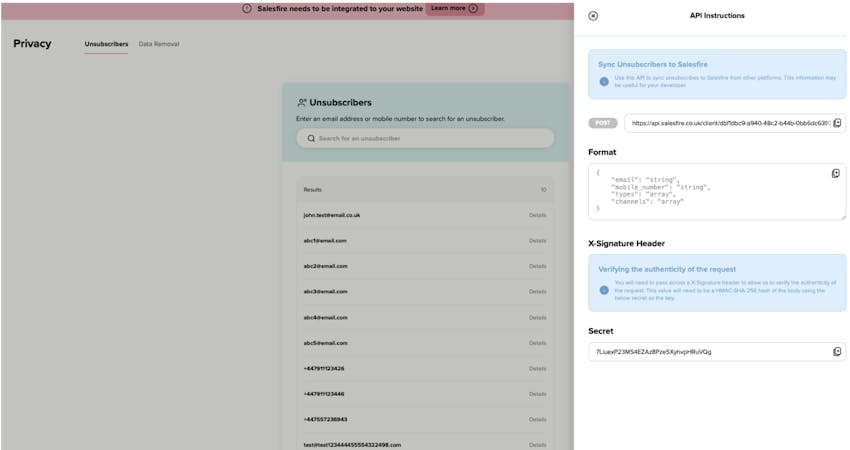Image resolution: width=850 pixels, height=450 pixels.
Task: Click the warning icon in top banner
Action: [247, 9]
